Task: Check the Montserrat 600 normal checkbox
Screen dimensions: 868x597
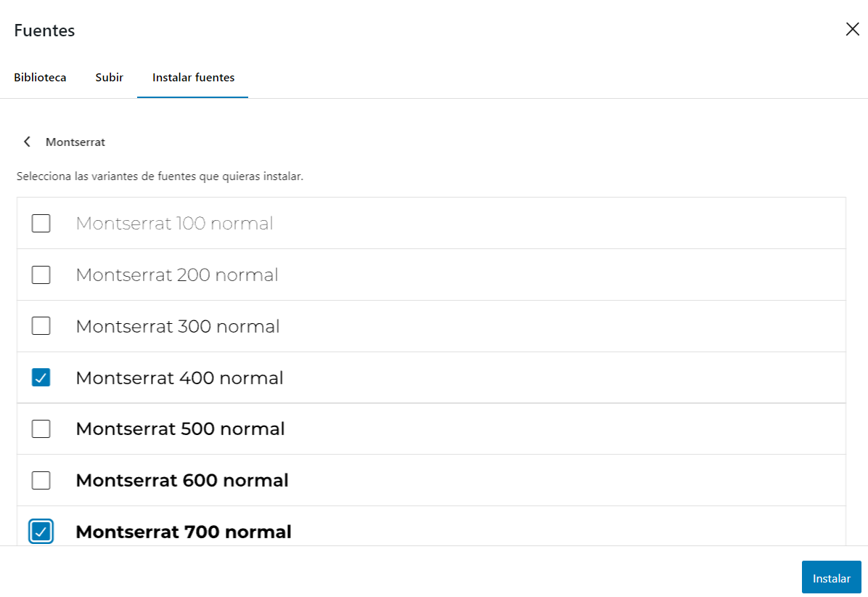Action: coord(41,480)
